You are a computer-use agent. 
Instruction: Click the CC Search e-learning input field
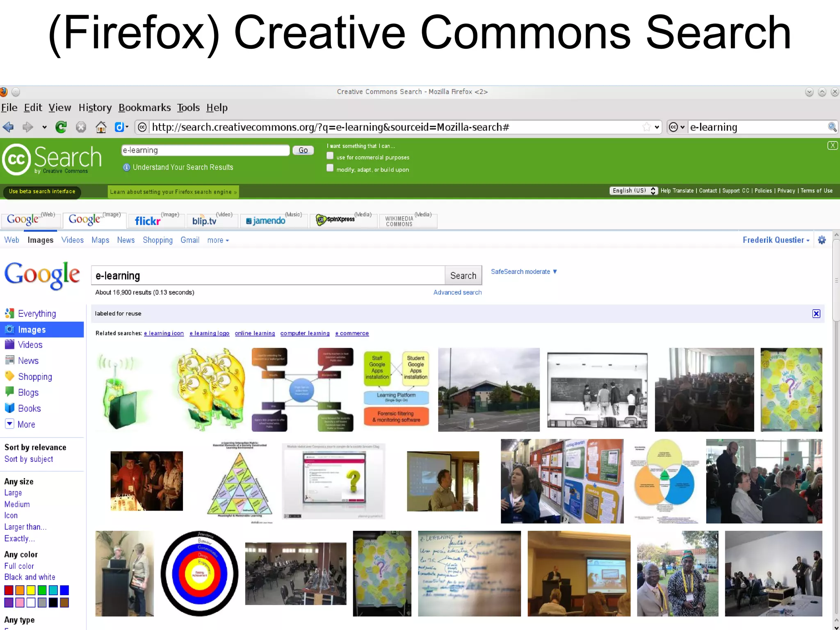[x=205, y=151]
